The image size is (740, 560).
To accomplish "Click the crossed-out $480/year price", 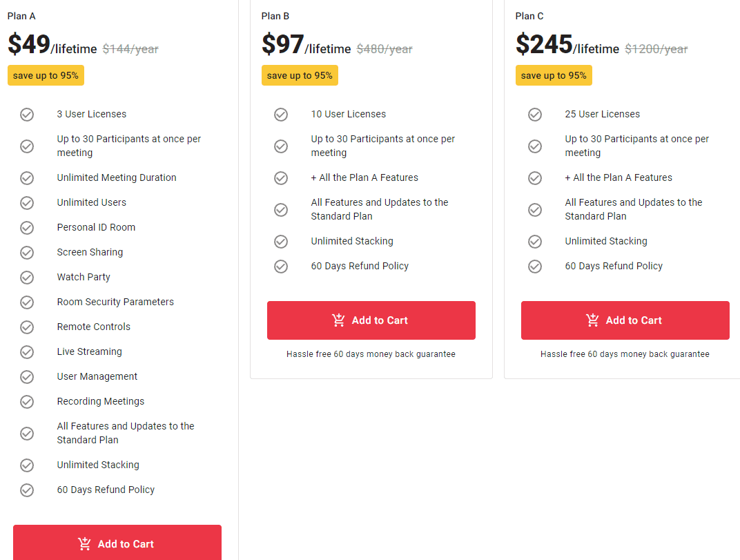I will coord(384,49).
